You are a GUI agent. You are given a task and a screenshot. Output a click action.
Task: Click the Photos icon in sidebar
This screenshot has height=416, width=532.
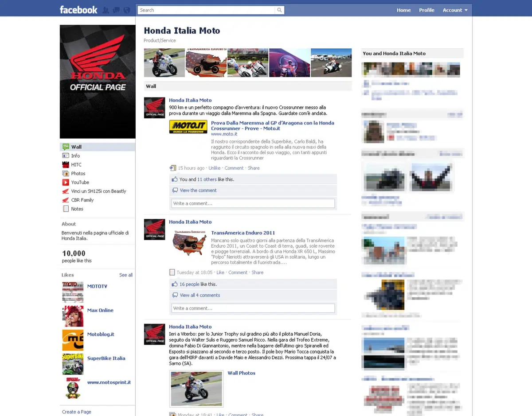point(66,173)
